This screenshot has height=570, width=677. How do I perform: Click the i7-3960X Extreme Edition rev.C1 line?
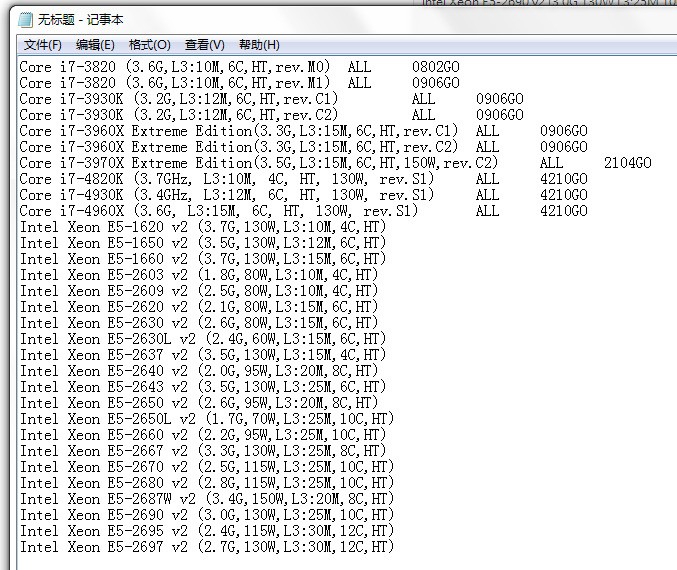(304, 131)
